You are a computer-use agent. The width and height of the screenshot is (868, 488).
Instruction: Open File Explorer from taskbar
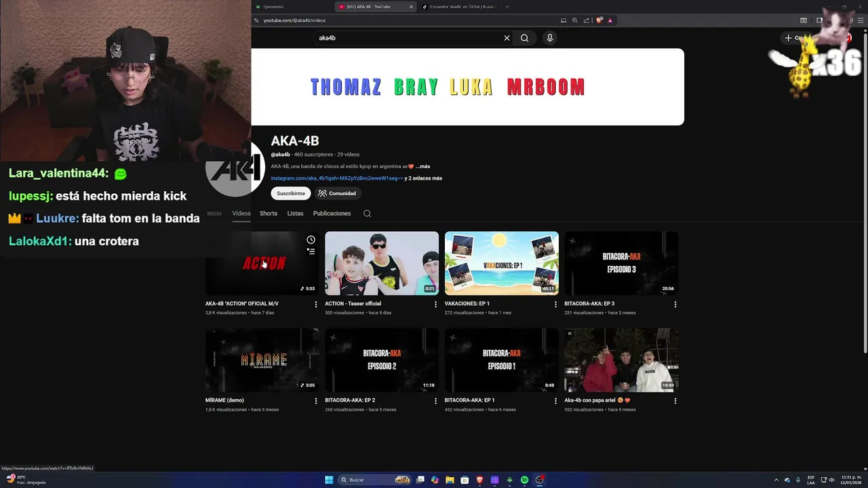tap(450, 480)
